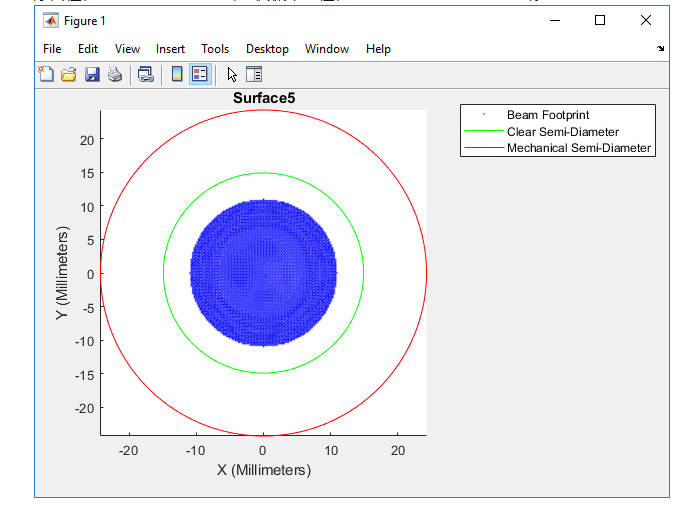Open the Property Inspector toolbar icon
685x506 pixels.
253,74
